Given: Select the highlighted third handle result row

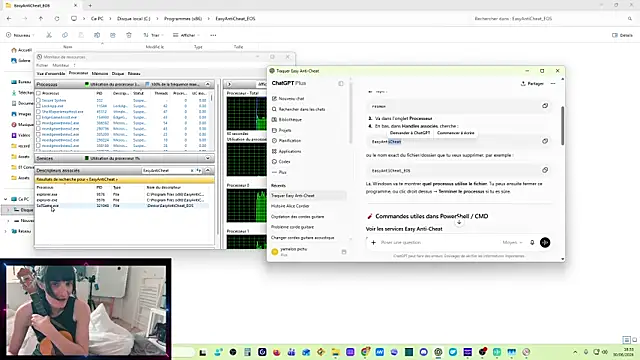Looking at the screenshot, I should [122, 206].
